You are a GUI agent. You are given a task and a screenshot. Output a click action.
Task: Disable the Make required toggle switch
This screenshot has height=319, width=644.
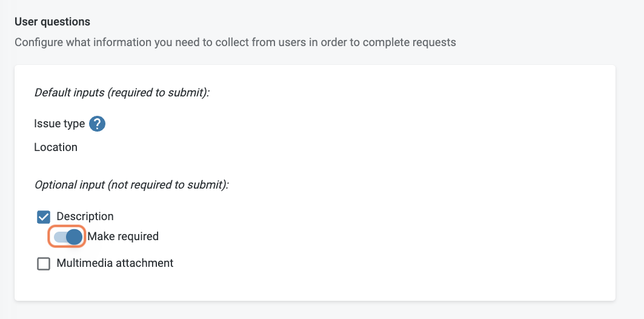[x=67, y=237]
